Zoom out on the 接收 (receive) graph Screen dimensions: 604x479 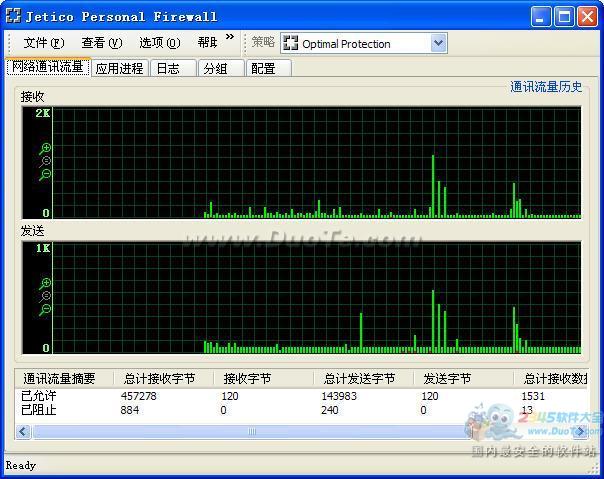point(46,174)
